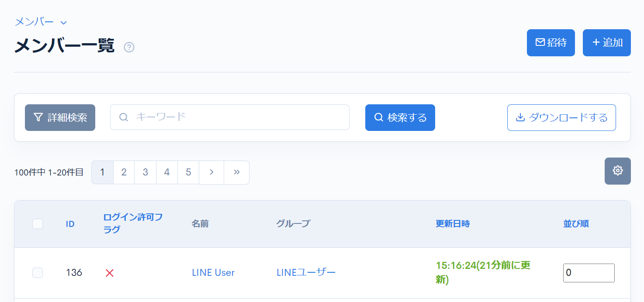Click the グループ column header

point(293,224)
